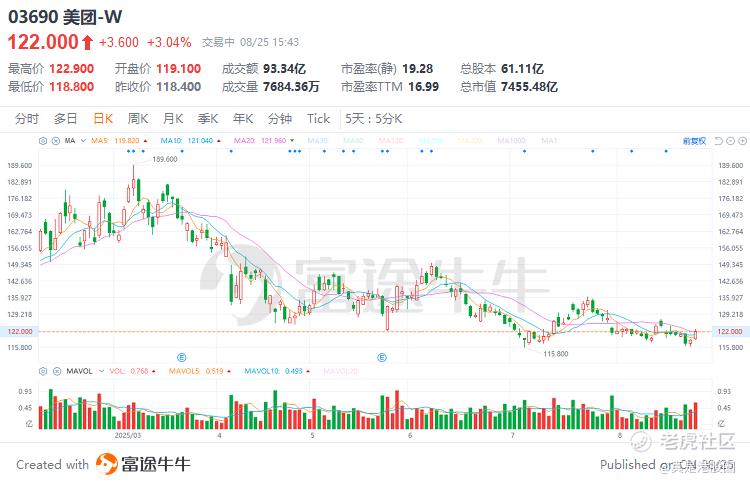Open the Tick chart tab
750x485 pixels.
pos(319,119)
